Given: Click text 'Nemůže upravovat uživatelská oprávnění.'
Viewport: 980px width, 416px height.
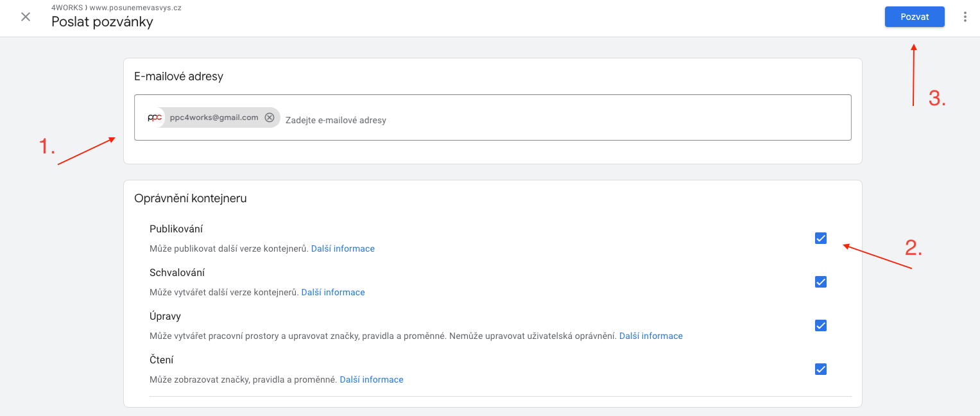Looking at the screenshot, I should tap(533, 336).
